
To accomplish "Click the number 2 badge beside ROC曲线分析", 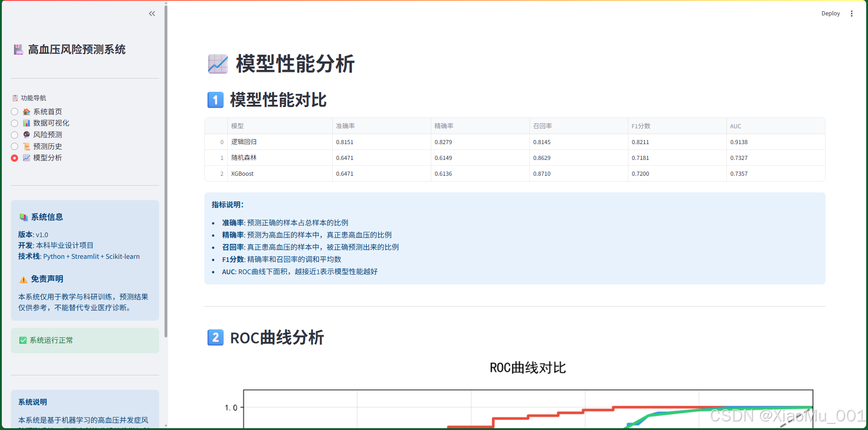I will coord(216,337).
